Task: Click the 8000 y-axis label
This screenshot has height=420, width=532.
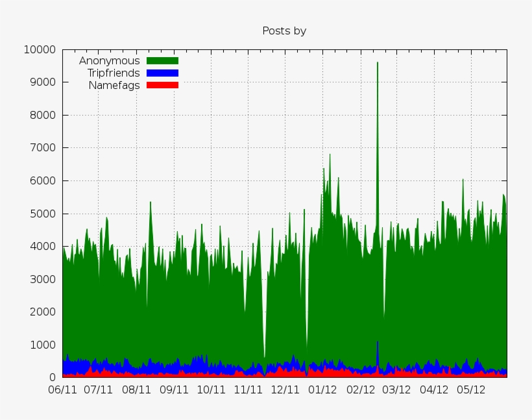Action: click(43, 115)
